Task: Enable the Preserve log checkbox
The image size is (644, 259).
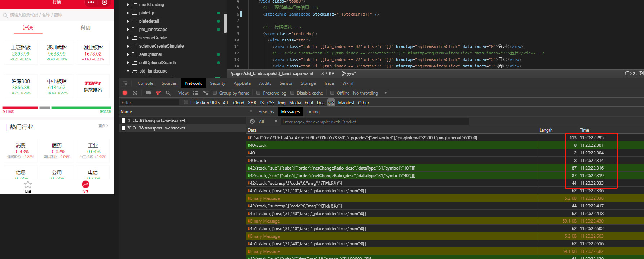Action: click(258, 93)
